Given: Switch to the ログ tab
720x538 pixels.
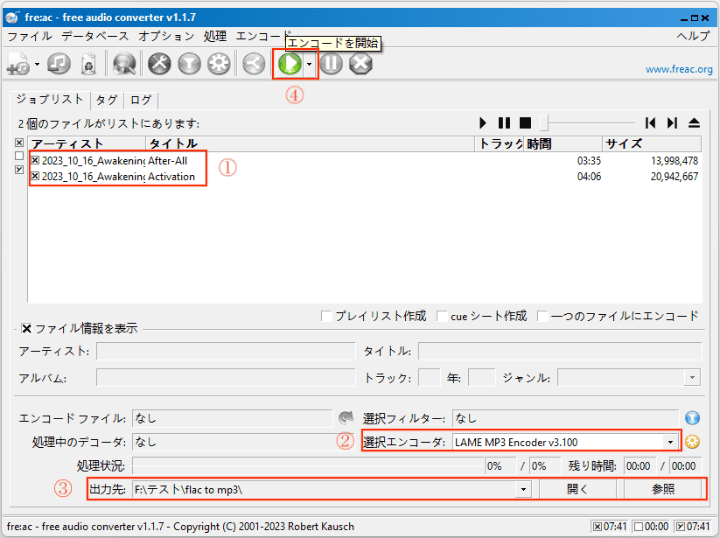Looking at the screenshot, I should (141, 100).
